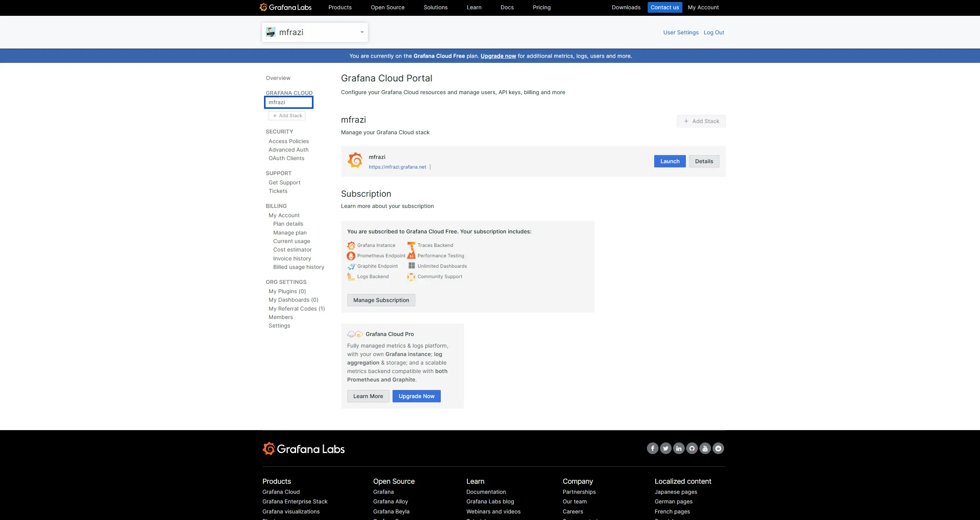
Task: Click the Upgrade Now button
Action: (416, 396)
